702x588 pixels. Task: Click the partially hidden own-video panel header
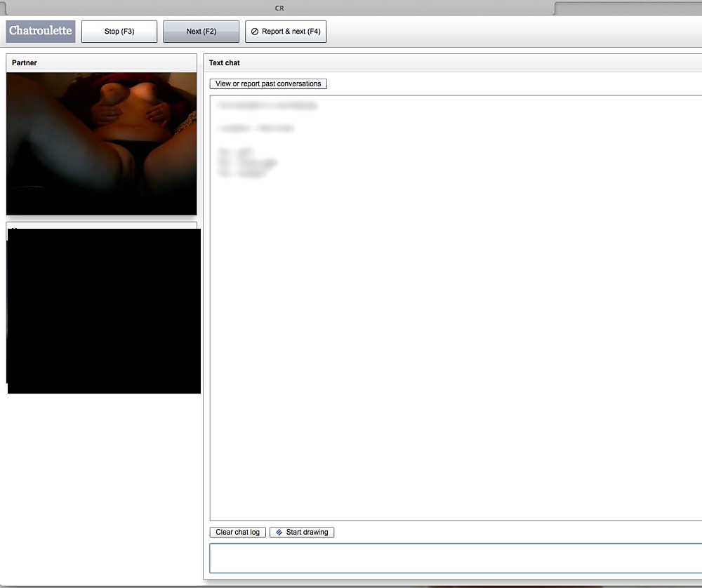(101, 225)
